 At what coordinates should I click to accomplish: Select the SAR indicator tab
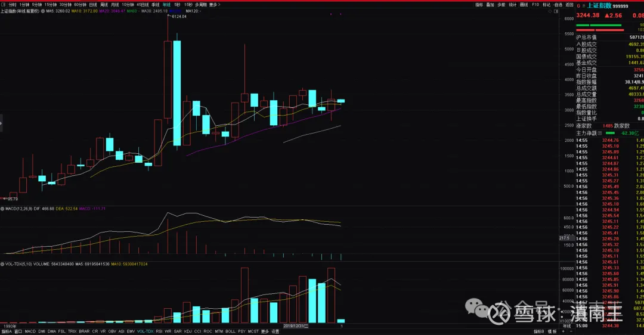point(178,331)
